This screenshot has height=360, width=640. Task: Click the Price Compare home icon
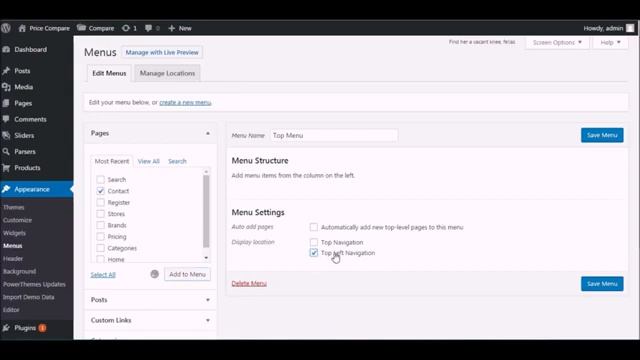pyautogui.click(x=22, y=28)
